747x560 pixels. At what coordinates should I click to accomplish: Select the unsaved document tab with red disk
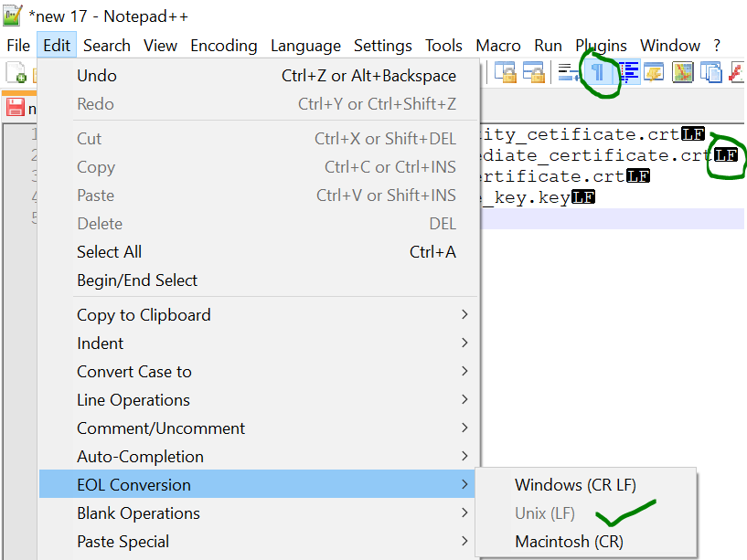(x=20, y=108)
